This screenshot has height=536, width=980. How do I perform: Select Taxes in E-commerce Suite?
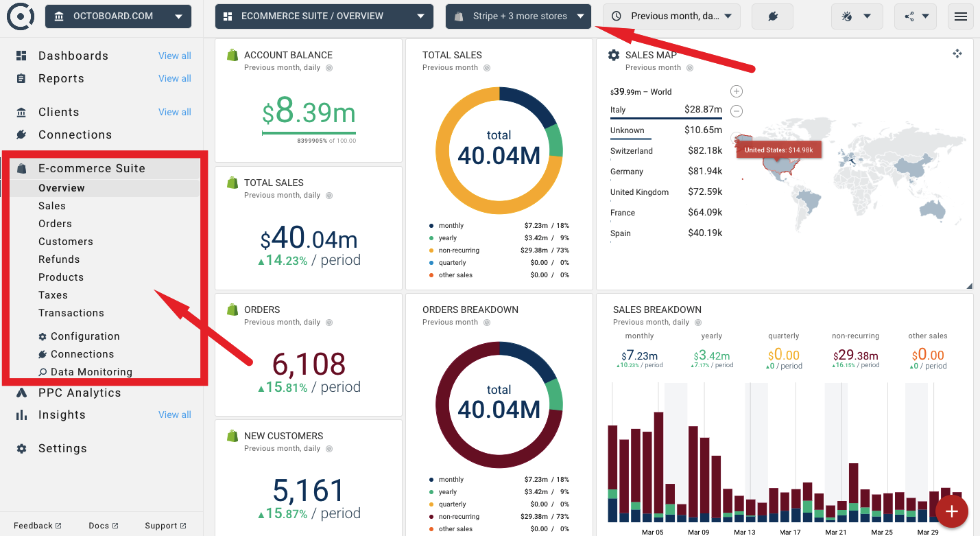[53, 295]
